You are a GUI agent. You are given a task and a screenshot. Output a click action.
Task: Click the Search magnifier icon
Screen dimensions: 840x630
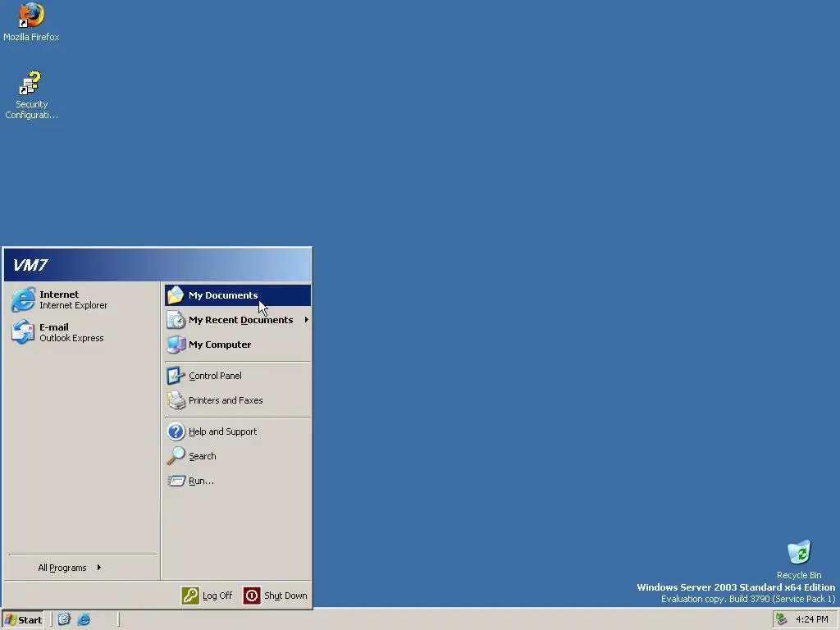(176, 456)
